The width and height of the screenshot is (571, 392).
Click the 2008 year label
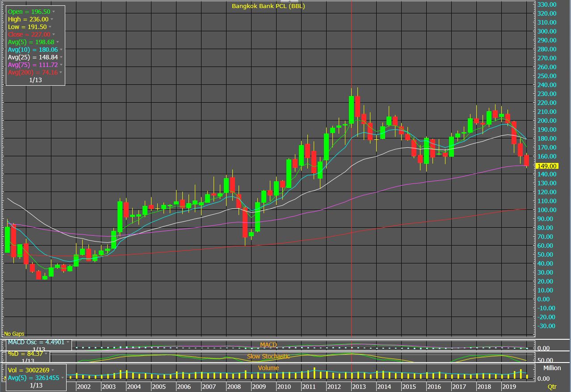[x=234, y=387]
